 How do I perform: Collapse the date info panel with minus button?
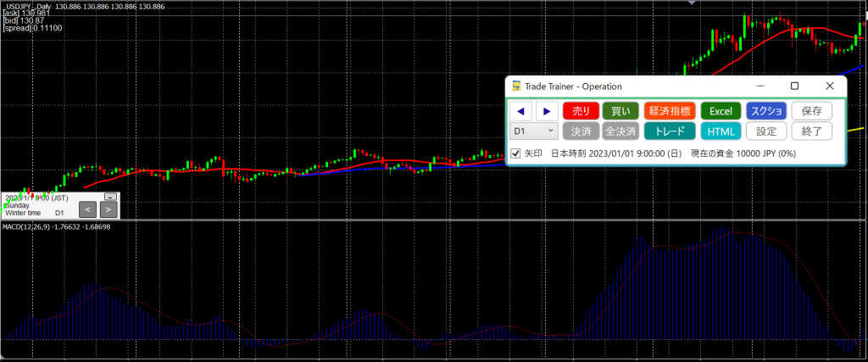pos(109,197)
